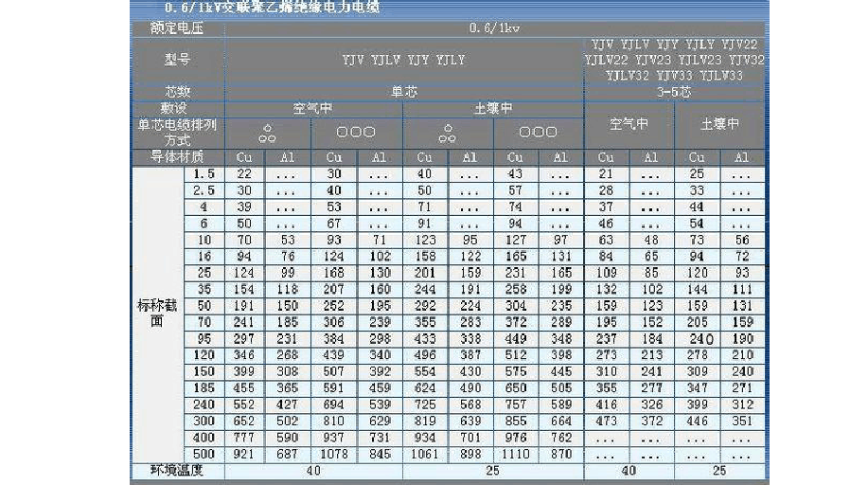This screenshot has width=868, height=485.
Task: Click the value 650 in the 185 row
Action: click(x=515, y=388)
